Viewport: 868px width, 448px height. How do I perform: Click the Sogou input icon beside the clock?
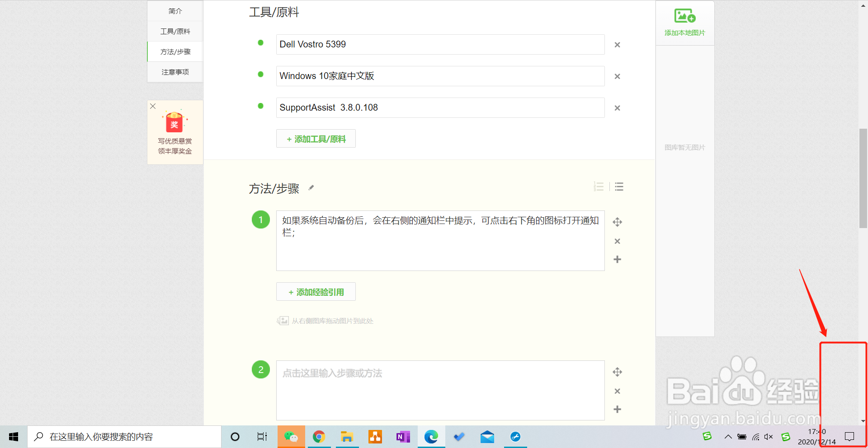pyautogui.click(x=786, y=437)
